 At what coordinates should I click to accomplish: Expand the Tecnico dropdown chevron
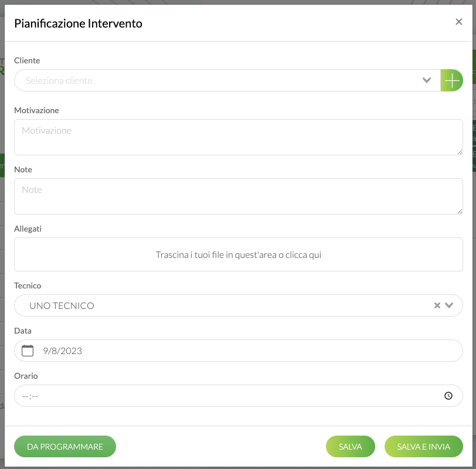point(449,305)
